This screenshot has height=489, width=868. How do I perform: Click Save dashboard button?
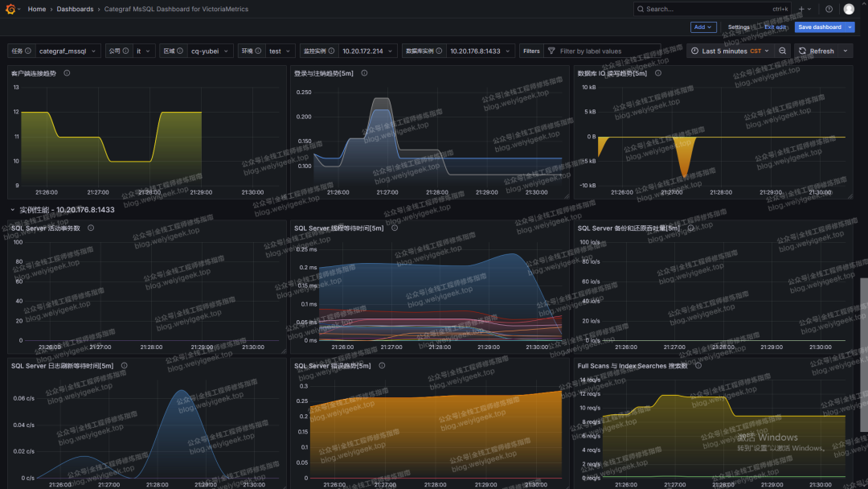[x=820, y=27]
